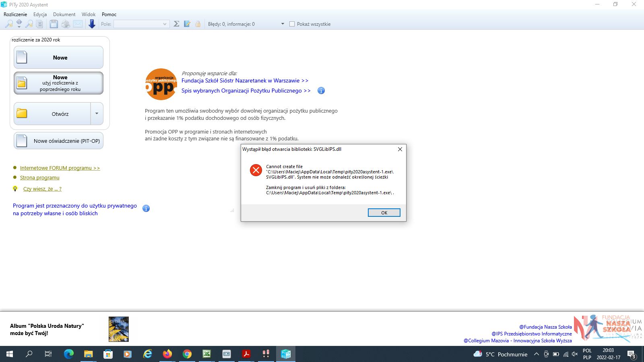
Task: Close the SVGLibIPS.dll error dialog
Action: point(400,149)
